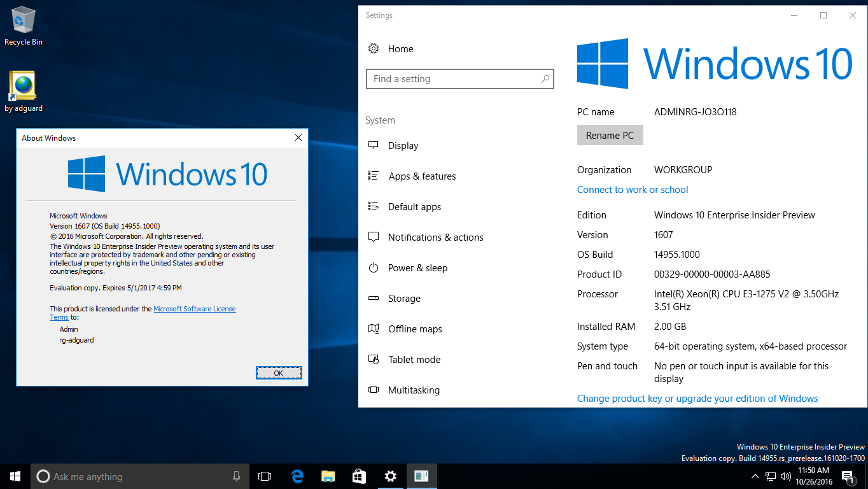868x489 pixels.
Task: Maximize the Settings window
Action: coord(823,15)
